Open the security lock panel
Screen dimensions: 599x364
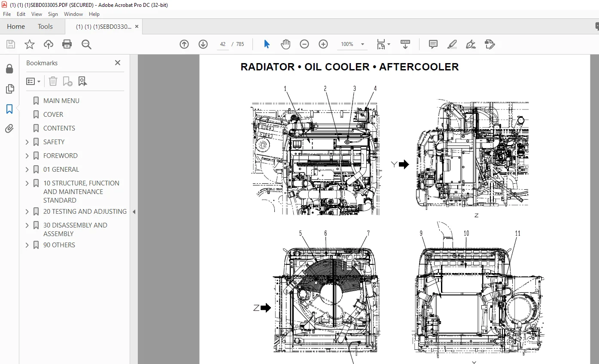[x=9, y=69]
